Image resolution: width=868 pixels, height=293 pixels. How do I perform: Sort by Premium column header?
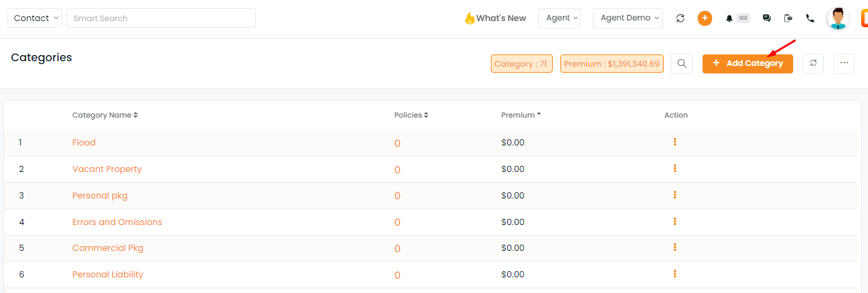(521, 115)
